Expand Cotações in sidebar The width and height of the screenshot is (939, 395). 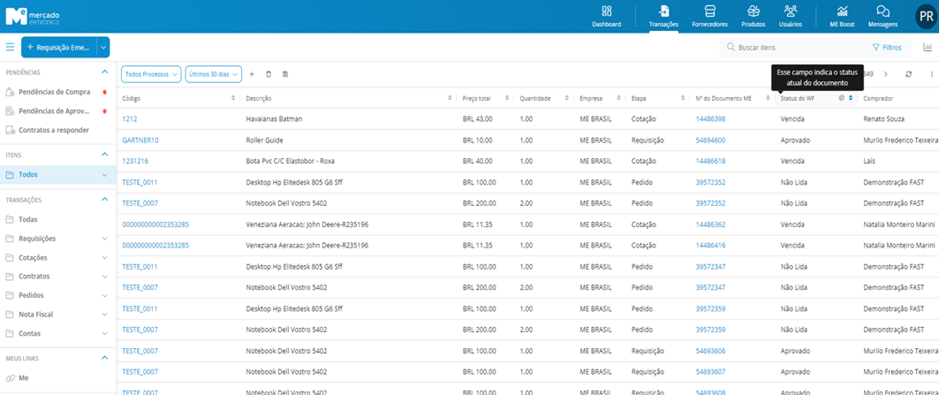(105, 257)
